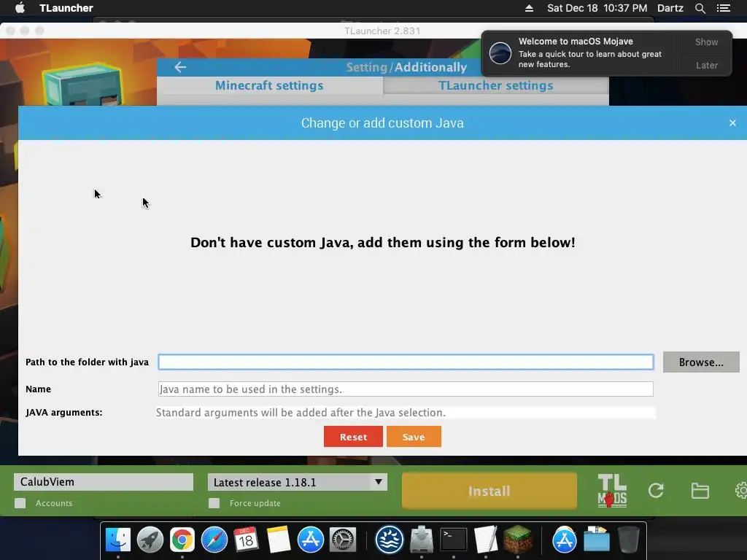The width and height of the screenshot is (747, 560).
Task: Click the orange Save button
Action: pos(414,437)
